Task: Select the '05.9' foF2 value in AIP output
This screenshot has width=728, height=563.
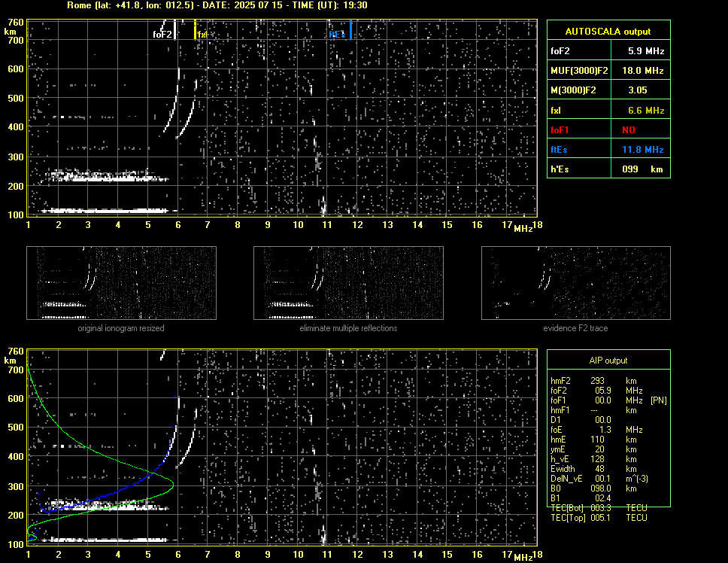Action: 603,391
